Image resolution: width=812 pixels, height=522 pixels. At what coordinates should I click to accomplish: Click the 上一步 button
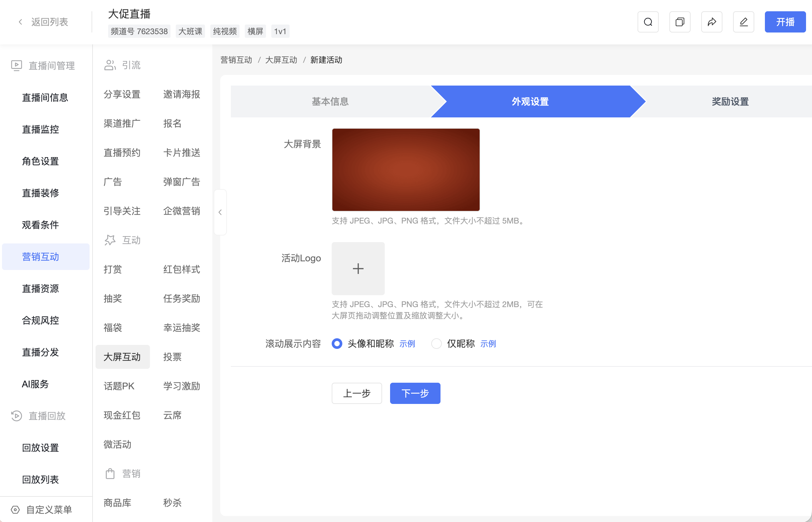pos(357,393)
